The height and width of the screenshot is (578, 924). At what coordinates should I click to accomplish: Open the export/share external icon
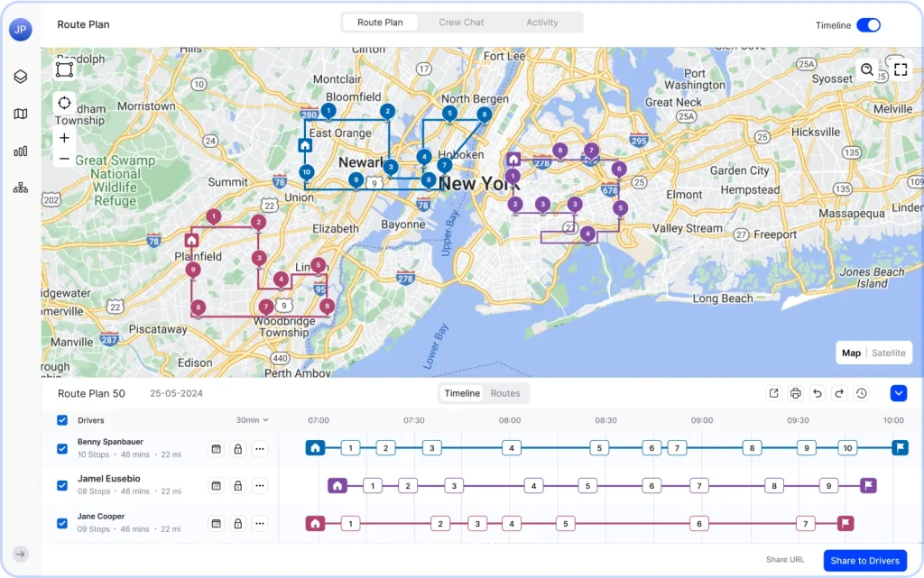coord(773,393)
